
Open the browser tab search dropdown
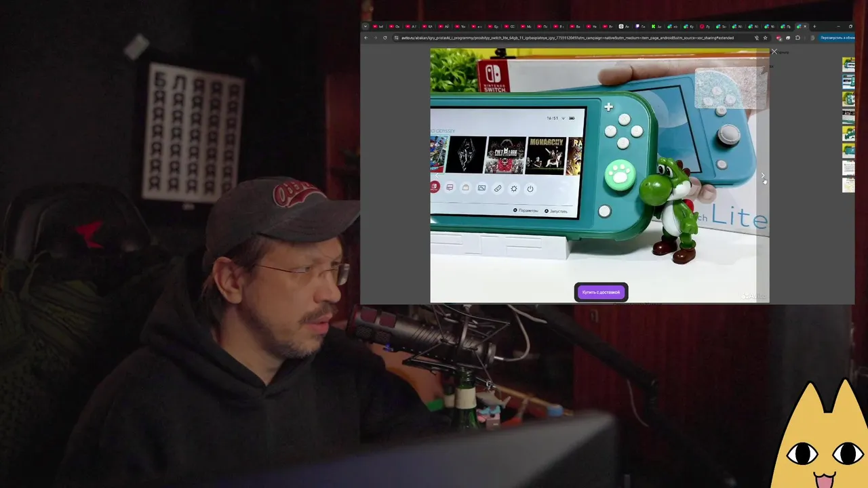[366, 26]
